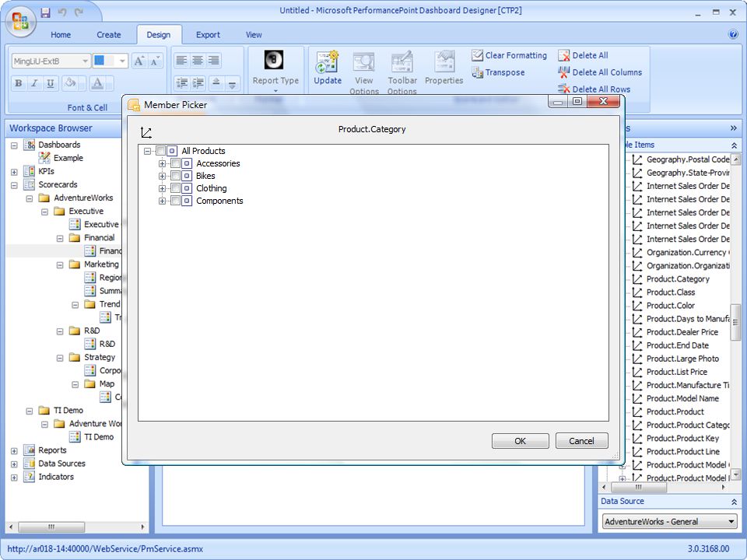
Task: Expand the Components node
Action: tap(162, 201)
